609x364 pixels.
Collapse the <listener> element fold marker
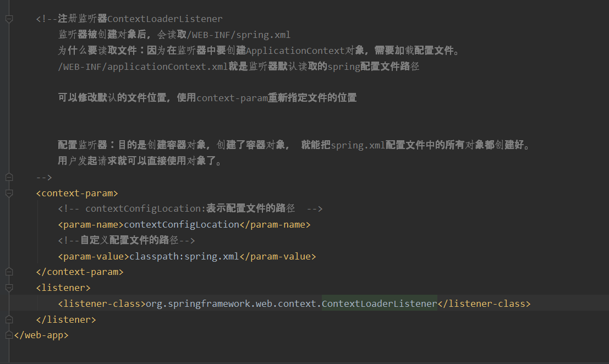click(x=9, y=288)
